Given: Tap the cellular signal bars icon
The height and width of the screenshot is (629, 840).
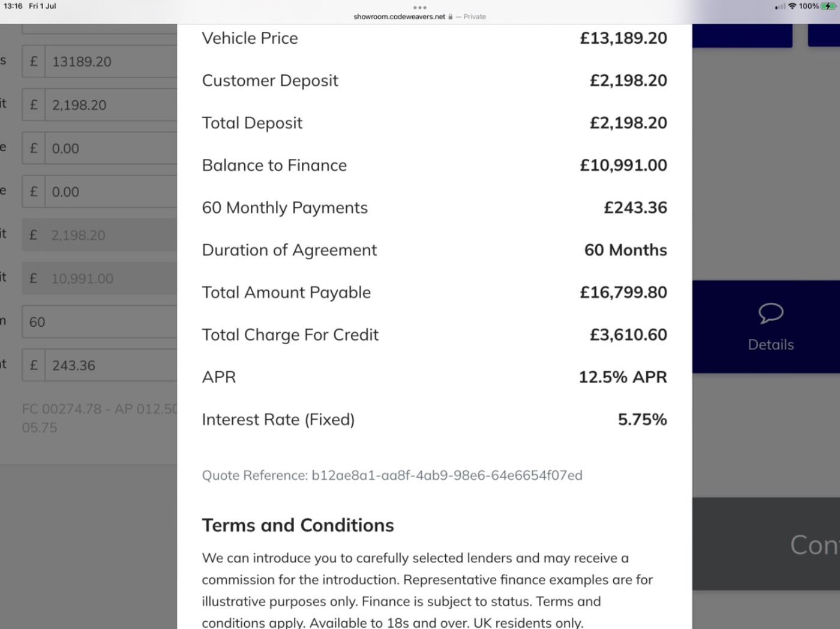Looking at the screenshot, I should pos(780,7).
